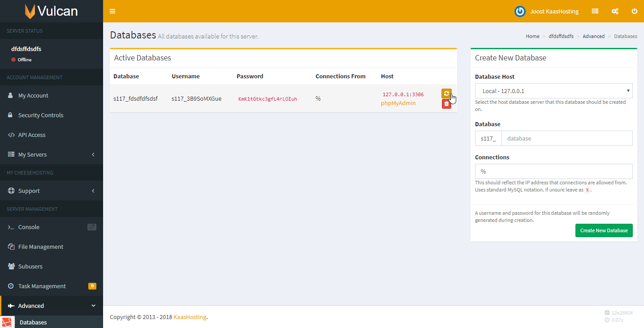Click the Database name input field

click(566, 138)
